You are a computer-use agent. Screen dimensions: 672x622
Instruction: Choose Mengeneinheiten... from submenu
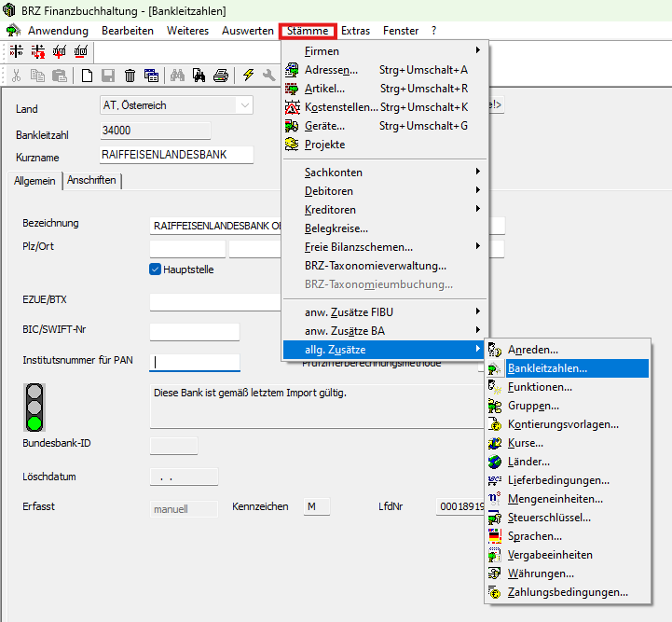click(569, 499)
